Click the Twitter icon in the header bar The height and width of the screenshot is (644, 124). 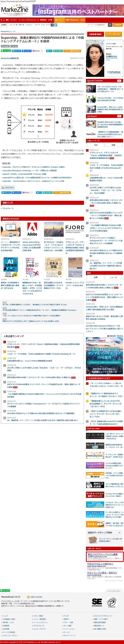(x=56, y=25)
